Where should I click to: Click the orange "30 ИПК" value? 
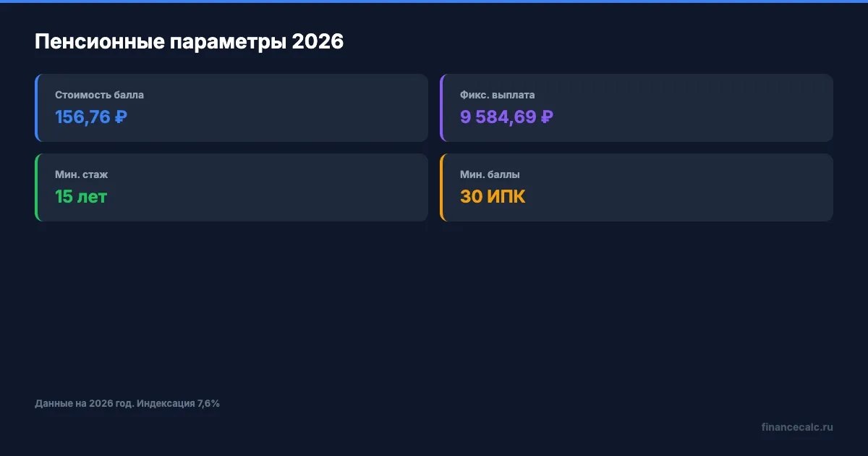(x=493, y=196)
